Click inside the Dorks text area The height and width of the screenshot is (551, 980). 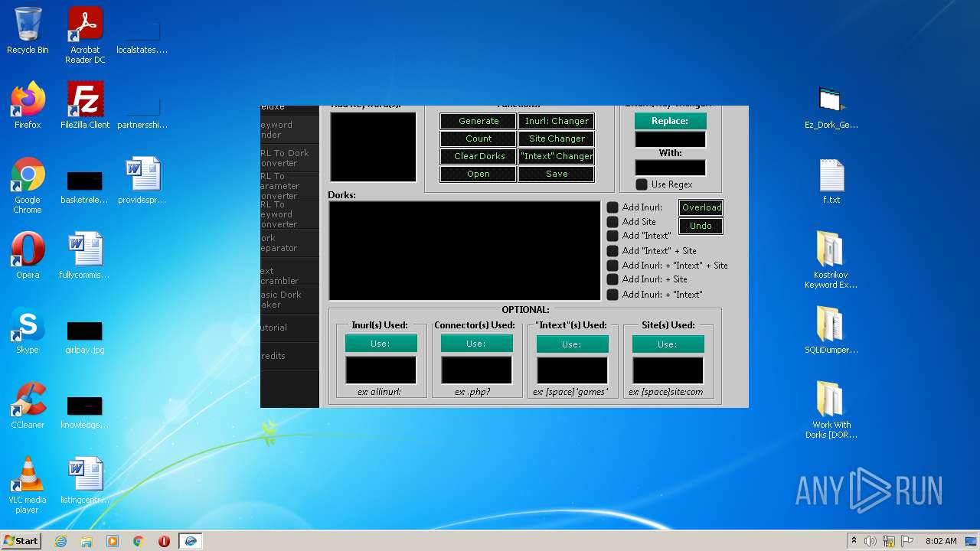465,251
